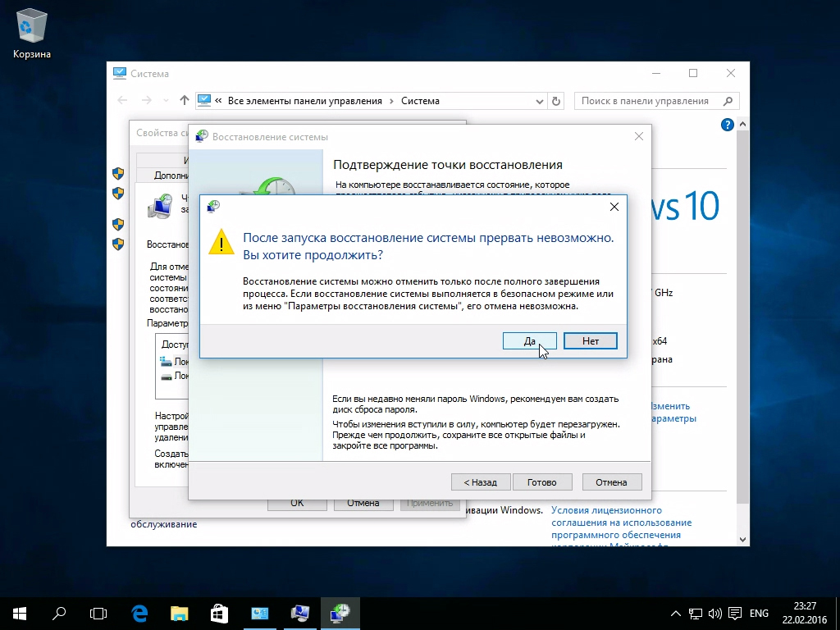Click the Система breadcrumb in address bar

(x=420, y=101)
